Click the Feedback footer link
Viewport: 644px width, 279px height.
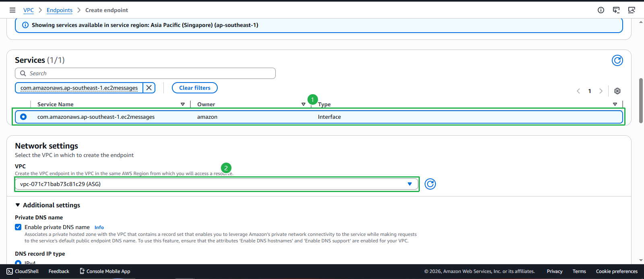tap(59, 271)
